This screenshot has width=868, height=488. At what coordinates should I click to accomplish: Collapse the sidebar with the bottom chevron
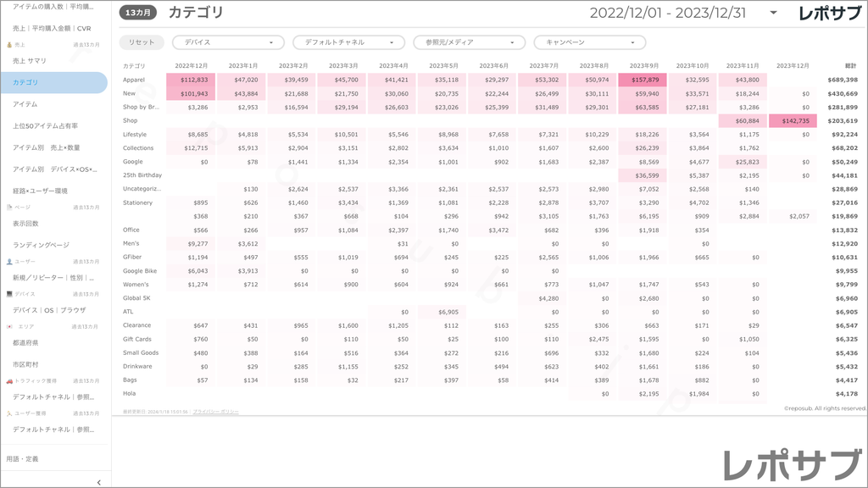tap(99, 482)
